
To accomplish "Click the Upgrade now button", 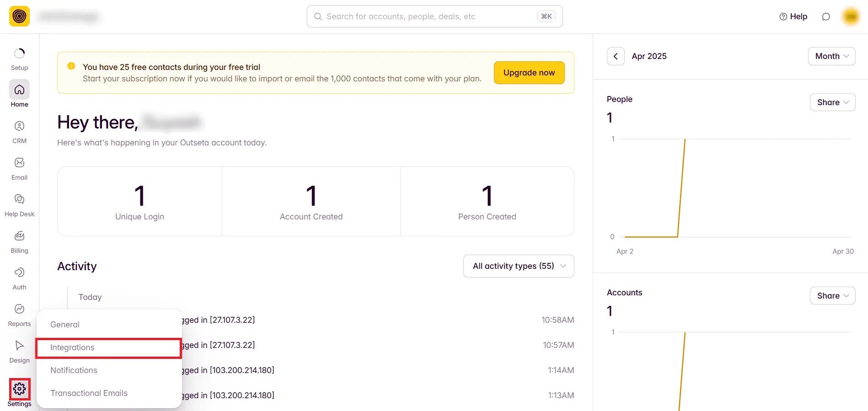I will tap(529, 73).
